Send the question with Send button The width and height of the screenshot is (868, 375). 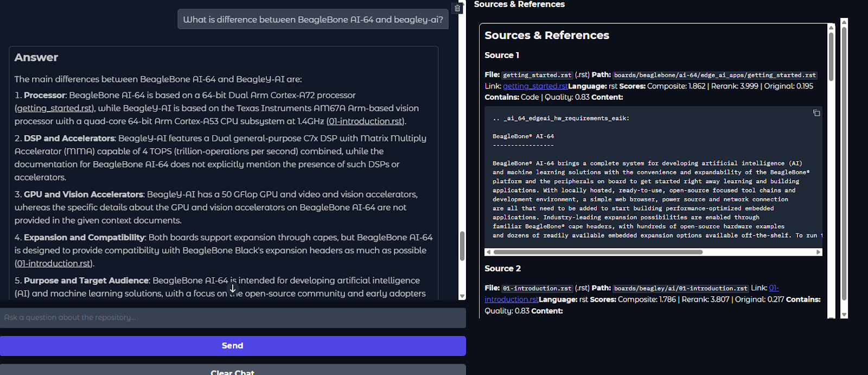(x=233, y=346)
